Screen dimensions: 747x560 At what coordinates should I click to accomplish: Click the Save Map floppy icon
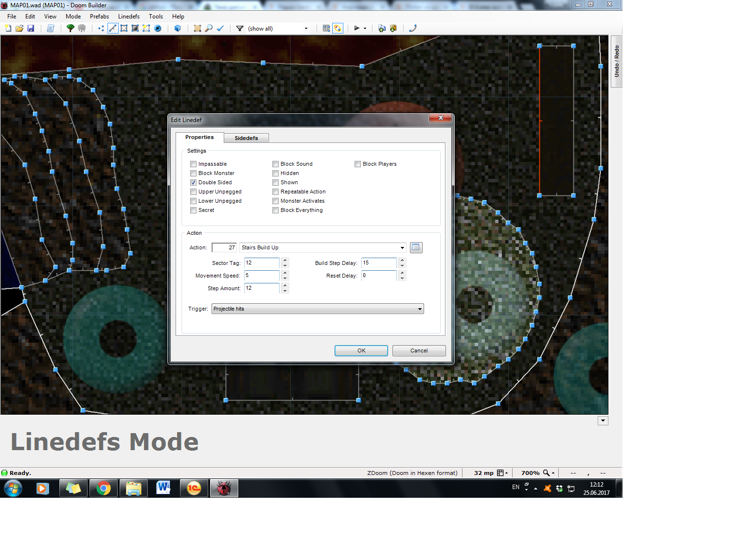point(31,28)
